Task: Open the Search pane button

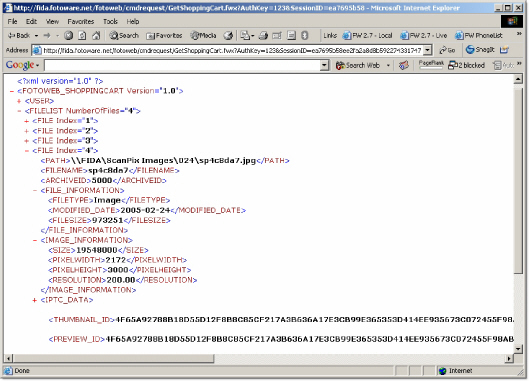Action: tap(124, 35)
